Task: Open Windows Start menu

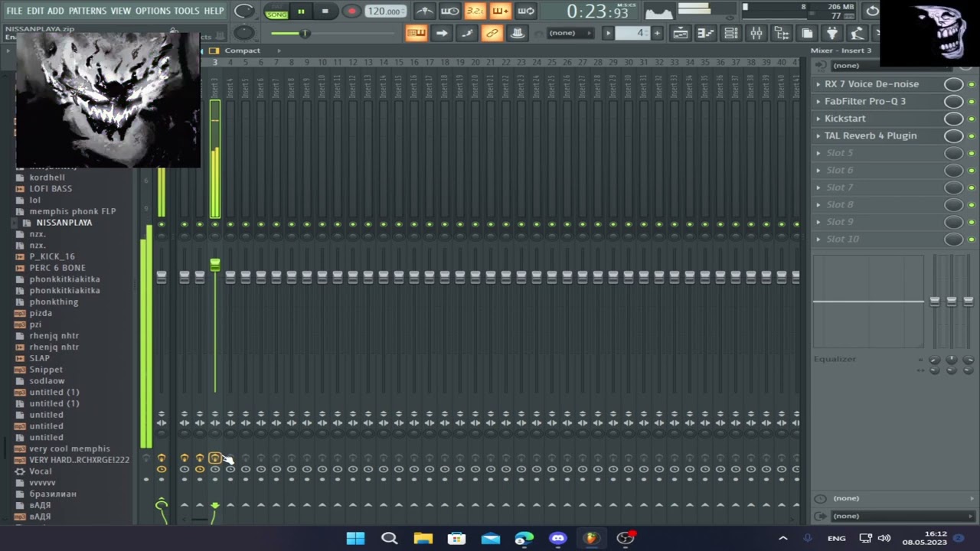Action: click(355, 538)
